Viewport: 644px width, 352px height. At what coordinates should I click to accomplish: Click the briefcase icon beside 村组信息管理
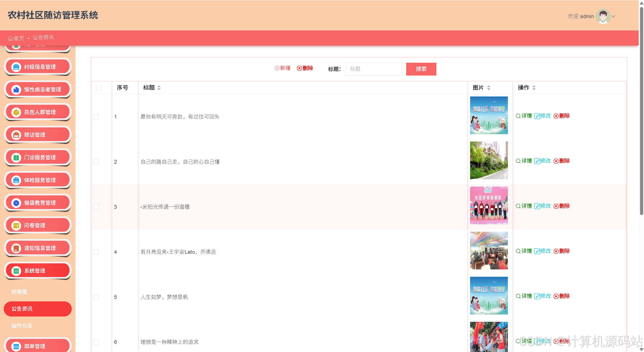coord(16,67)
